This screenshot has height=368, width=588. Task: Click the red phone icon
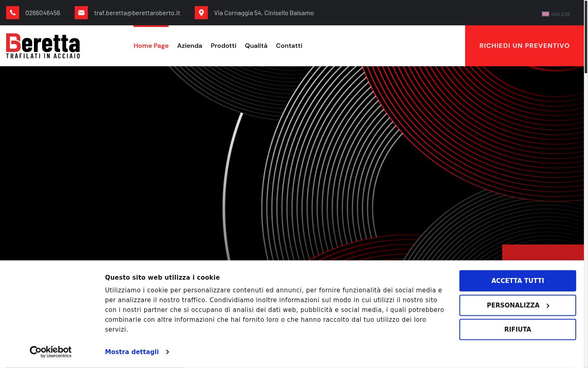[13, 13]
